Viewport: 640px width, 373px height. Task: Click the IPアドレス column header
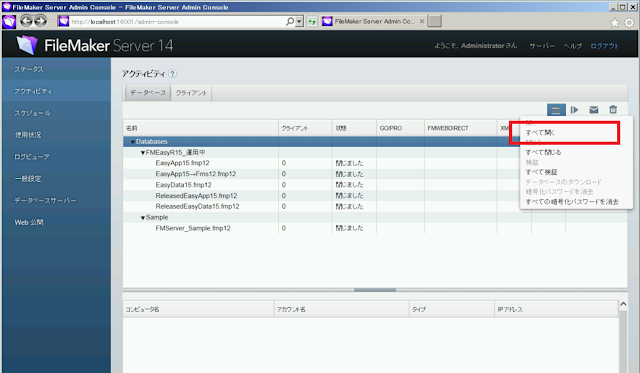[556, 309]
